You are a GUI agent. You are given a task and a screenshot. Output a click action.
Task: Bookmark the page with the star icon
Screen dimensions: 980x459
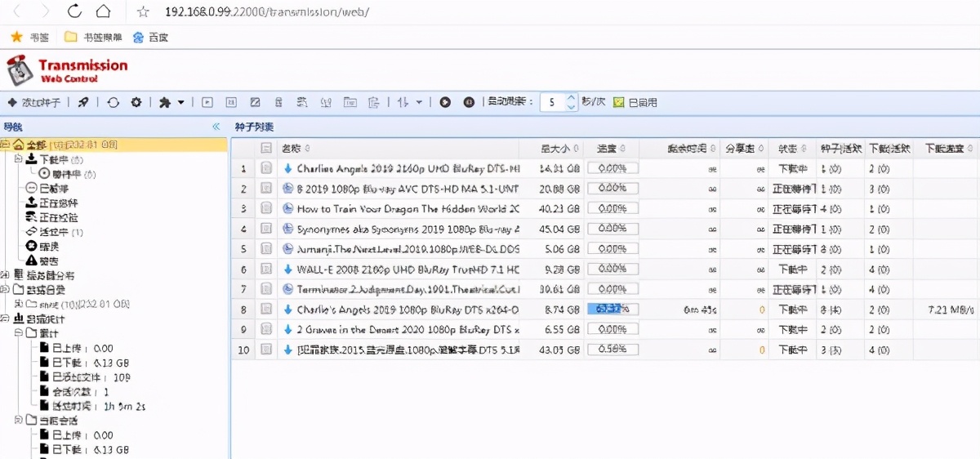[143, 11]
